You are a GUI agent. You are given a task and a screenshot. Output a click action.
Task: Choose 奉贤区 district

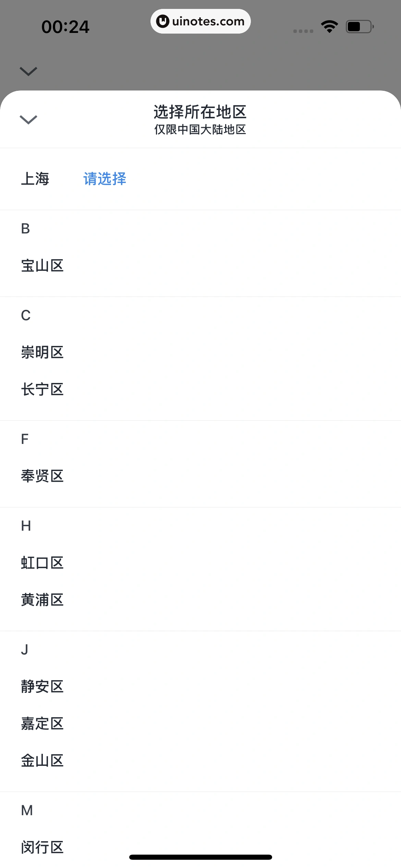click(x=42, y=476)
